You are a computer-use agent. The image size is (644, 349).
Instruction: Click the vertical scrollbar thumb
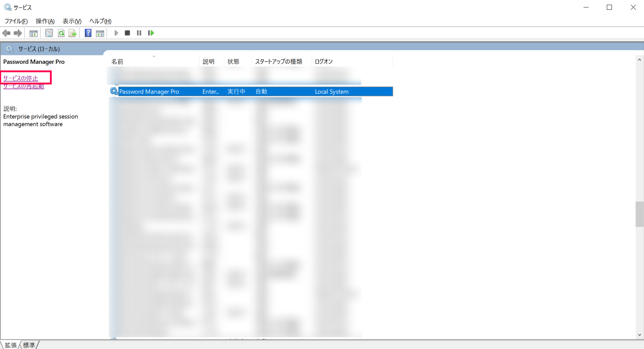(x=639, y=214)
